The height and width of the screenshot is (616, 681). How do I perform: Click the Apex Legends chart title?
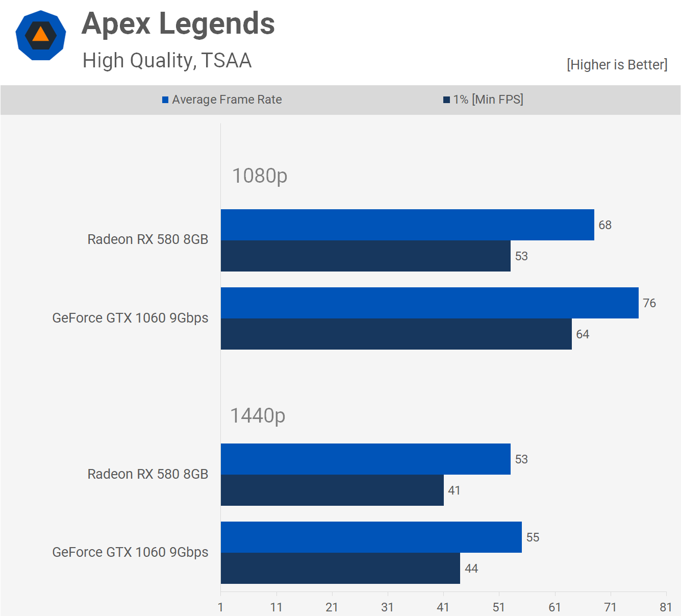(x=178, y=24)
